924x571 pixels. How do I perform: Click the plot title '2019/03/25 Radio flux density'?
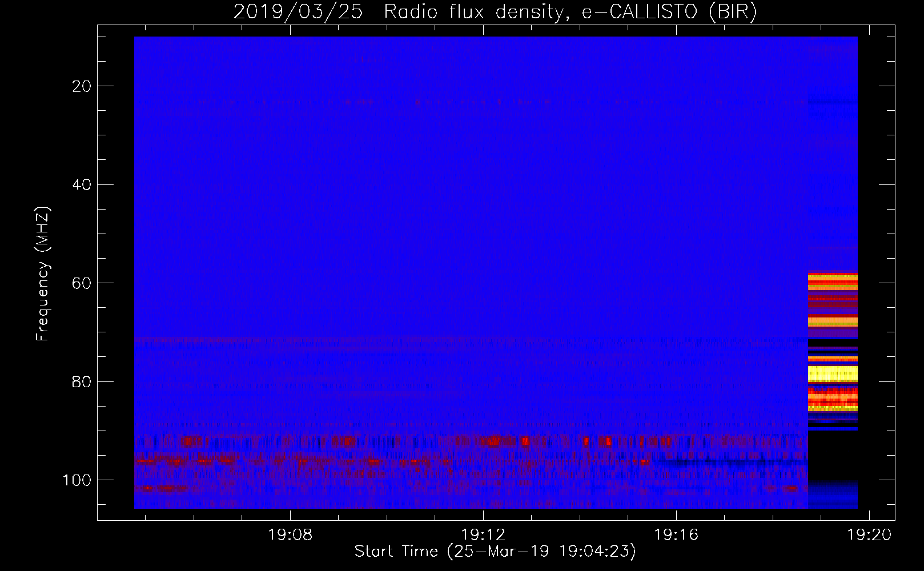coord(398,11)
